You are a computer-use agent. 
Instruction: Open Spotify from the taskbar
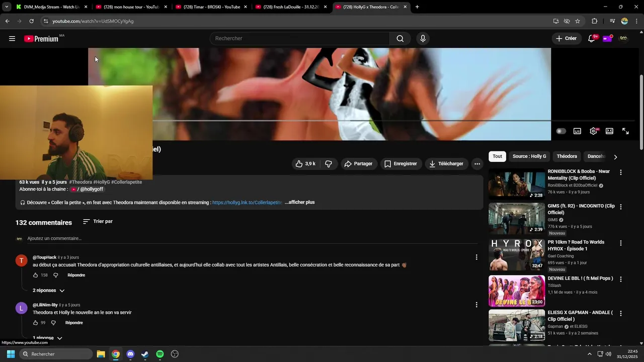coord(160,354)
